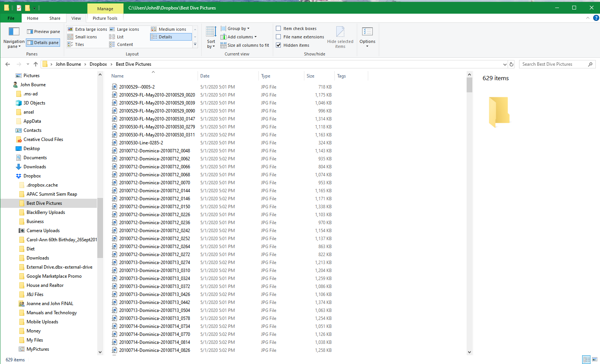Toggle the Preview pane
Screen dimensions: 600x364
(x=43, y=32)
